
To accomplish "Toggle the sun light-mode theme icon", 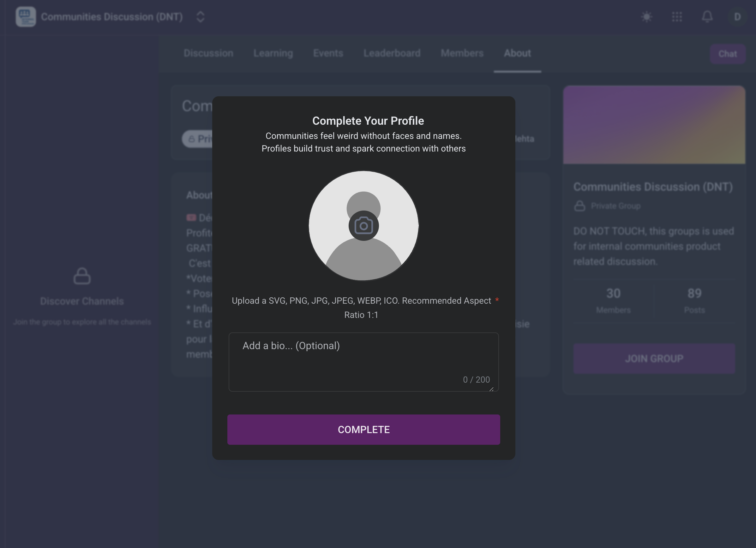I will point(646,17).
